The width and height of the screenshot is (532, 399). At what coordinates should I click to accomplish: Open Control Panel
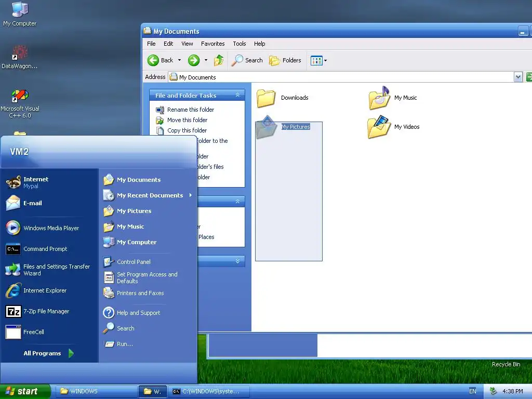tap(127, 262)
